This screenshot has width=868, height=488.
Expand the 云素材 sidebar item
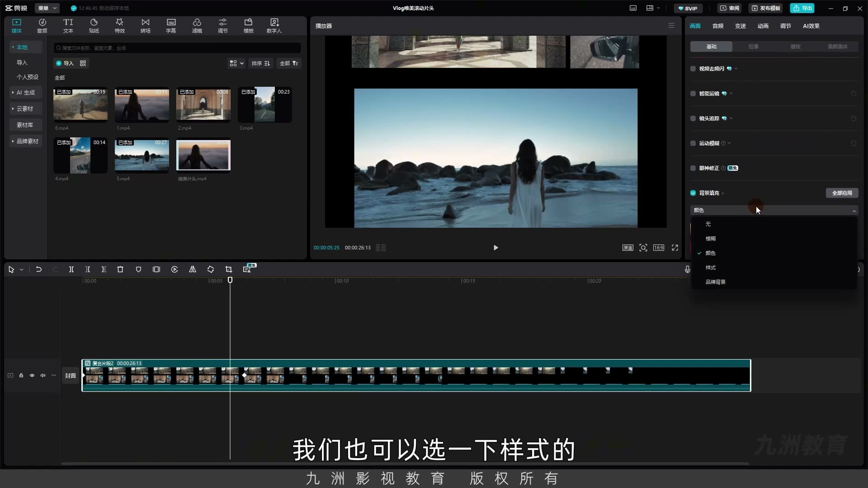click(26, 109)
